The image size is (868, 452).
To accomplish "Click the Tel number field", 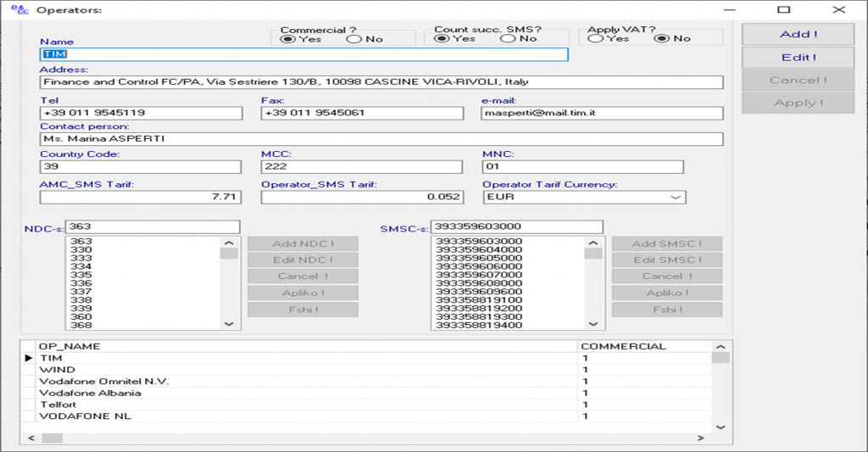I will click(142, 113).
